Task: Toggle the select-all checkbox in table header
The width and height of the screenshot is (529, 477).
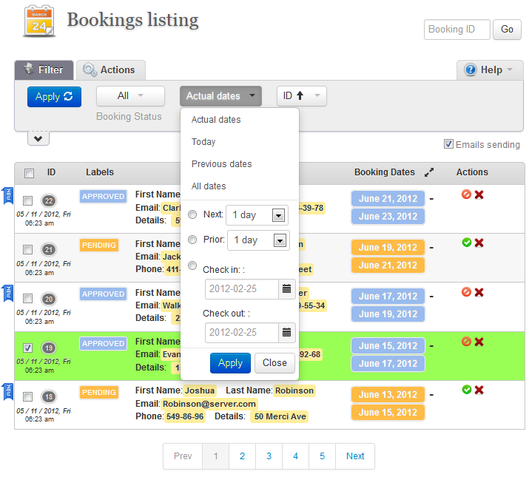Action: pyautogui.click(x=29, y=173)
